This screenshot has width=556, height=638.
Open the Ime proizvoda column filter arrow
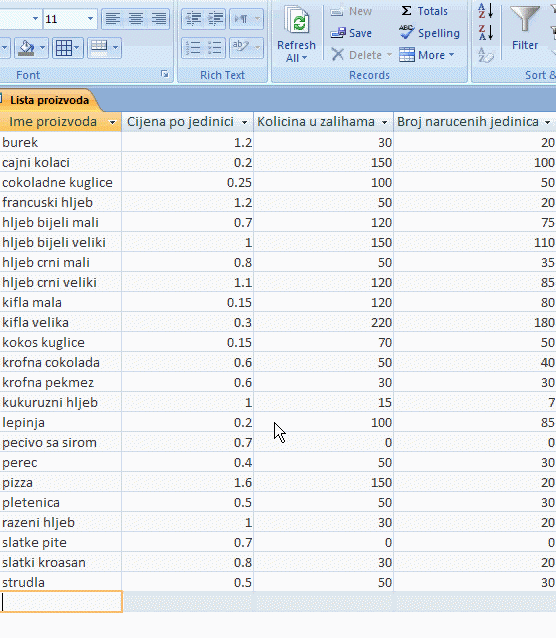[112, 122]
